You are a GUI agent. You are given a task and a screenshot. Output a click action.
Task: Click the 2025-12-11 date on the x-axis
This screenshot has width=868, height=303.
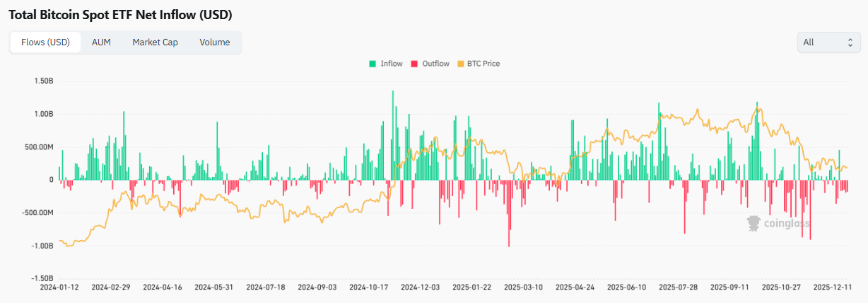[833, 287]
